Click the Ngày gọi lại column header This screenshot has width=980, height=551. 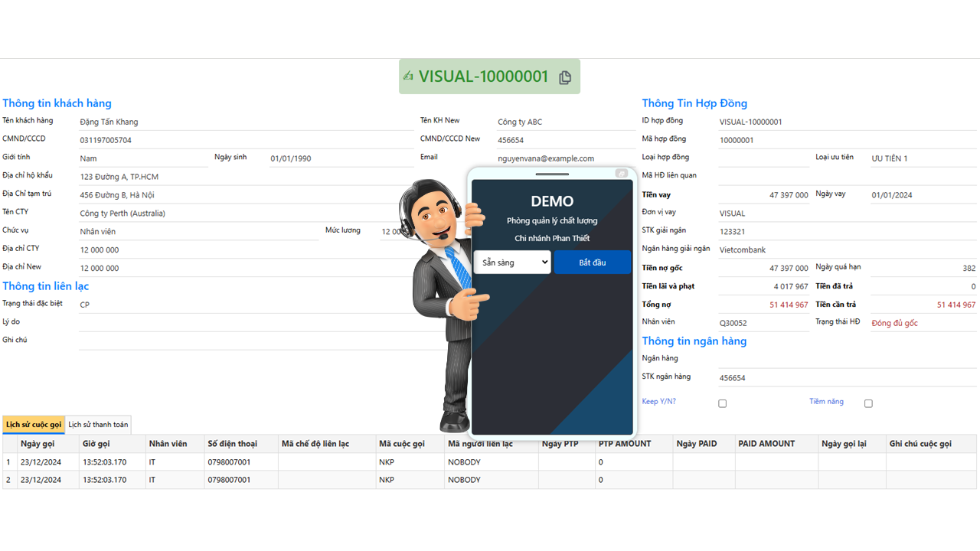coord(852,444)
